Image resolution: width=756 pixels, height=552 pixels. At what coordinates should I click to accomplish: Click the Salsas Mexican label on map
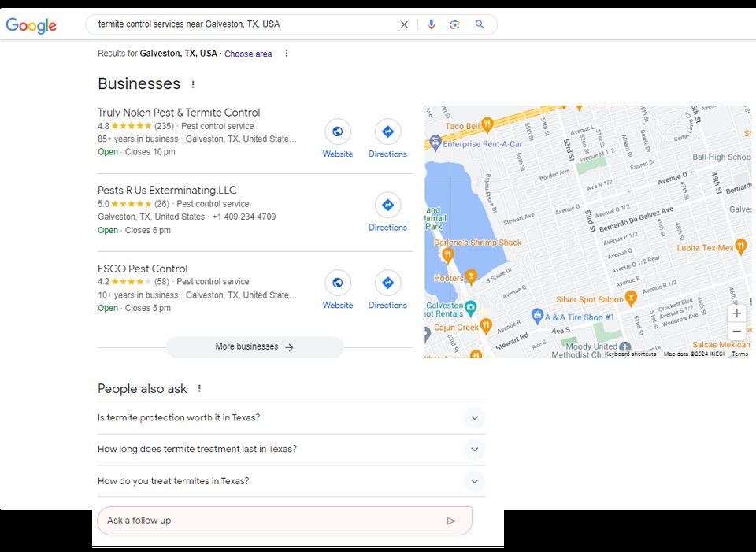pyautogui.click(x=721, y=345)
